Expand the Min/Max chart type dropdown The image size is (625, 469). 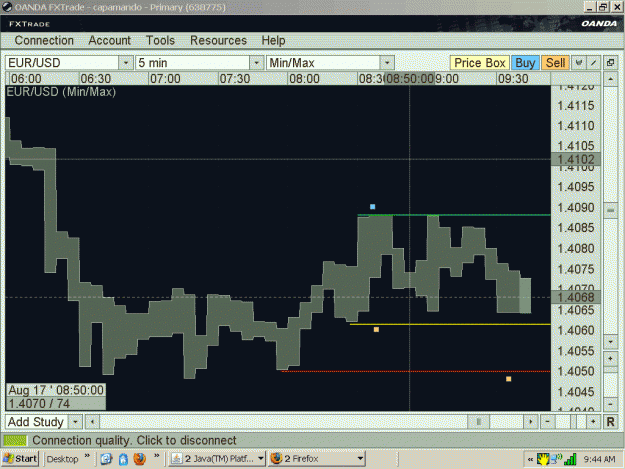[x=387, y=63]
